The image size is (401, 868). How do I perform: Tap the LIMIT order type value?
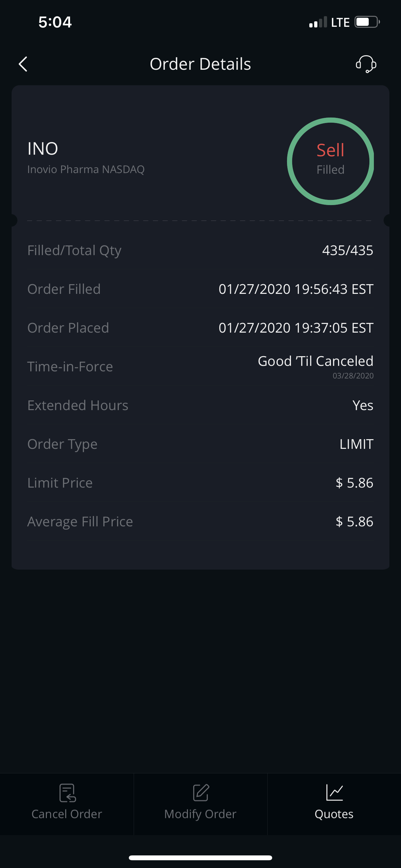click(x=356, y=444)
